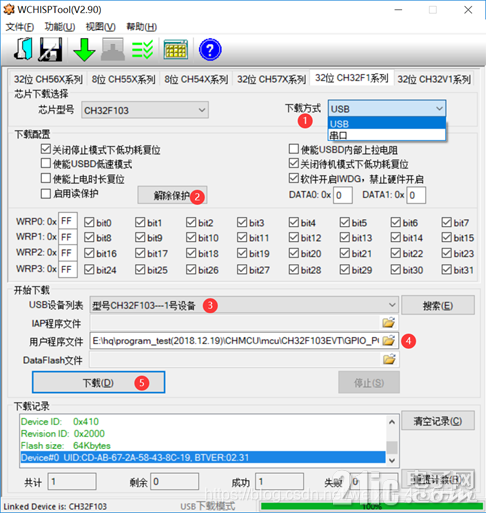The height and width of the screenshot is (513, 486).
Task: Click the DataFlash文件 path field
Action: [x=235, y=359]
